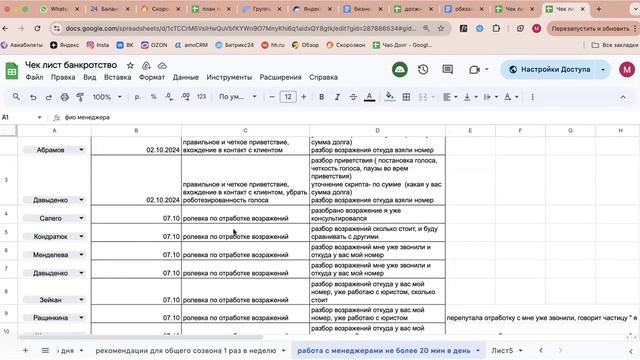The width and height of the screenshot is (640, 360).
Task: Edit the font size field
Action: (288, 97)
